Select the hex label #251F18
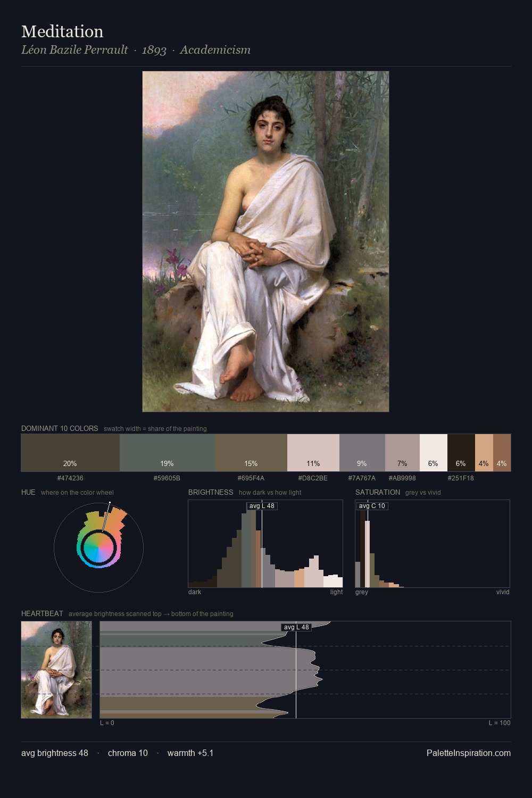 click(461, 478)
